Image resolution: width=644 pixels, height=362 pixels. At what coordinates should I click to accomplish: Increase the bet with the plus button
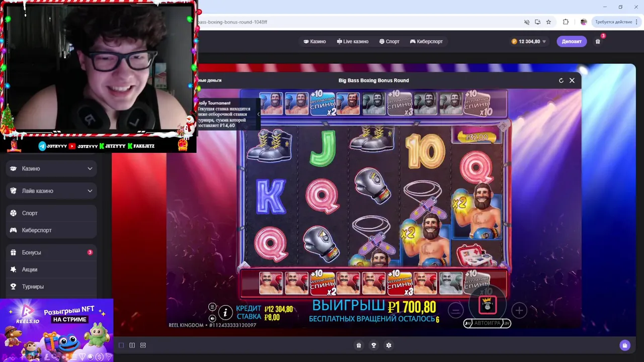pyautogui.click(x=519, y=310)
